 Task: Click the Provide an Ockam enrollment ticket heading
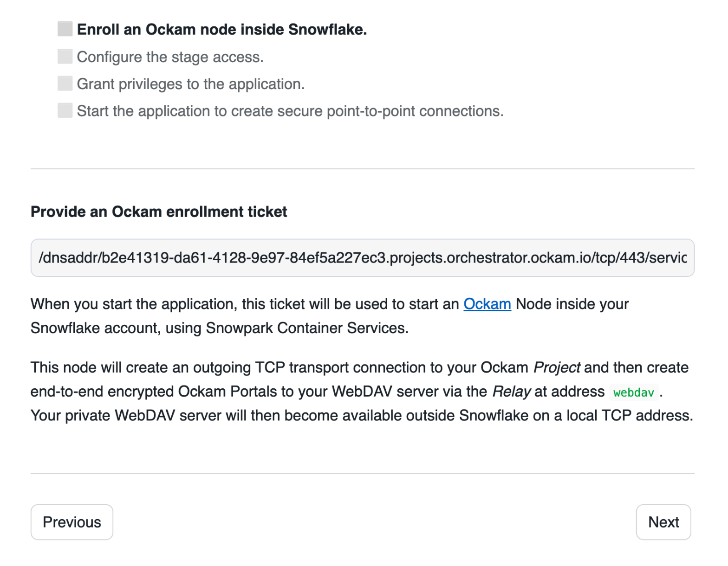pyautogui.click(x=159, y=212)
